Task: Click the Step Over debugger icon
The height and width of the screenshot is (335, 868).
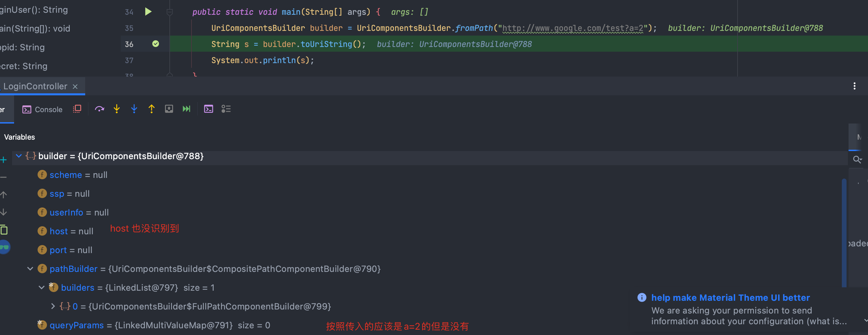Action: pos(99,109)
